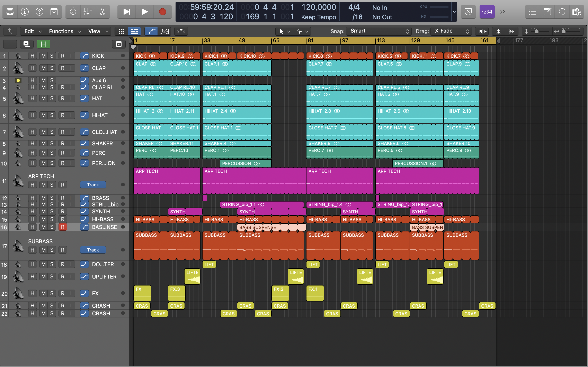Open the Edit menu
The image size is (588, 367).
pos(33,31)
